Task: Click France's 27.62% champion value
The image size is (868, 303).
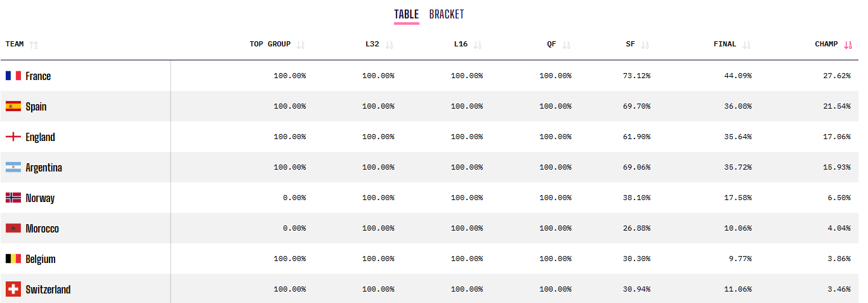Action: pos(837,76)
